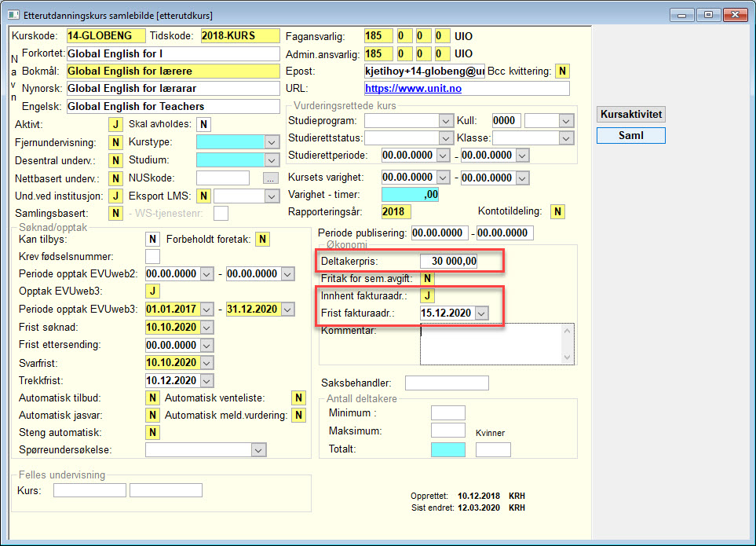Open the Studieprogram dropdown

pyautogui.click(x=445, y=120)
